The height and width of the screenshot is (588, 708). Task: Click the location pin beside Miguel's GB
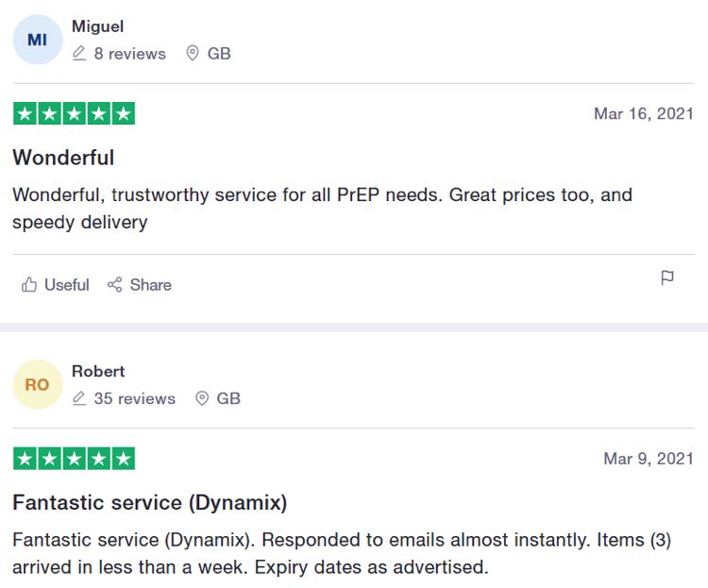[x=193, y=53]
